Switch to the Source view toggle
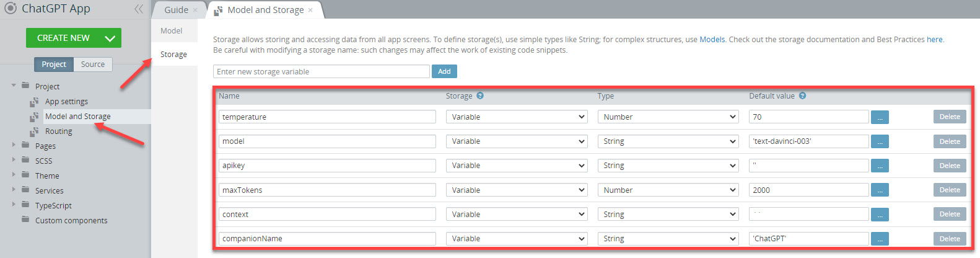The width and height of the screenshot is (980, 258). pos(93,64)
